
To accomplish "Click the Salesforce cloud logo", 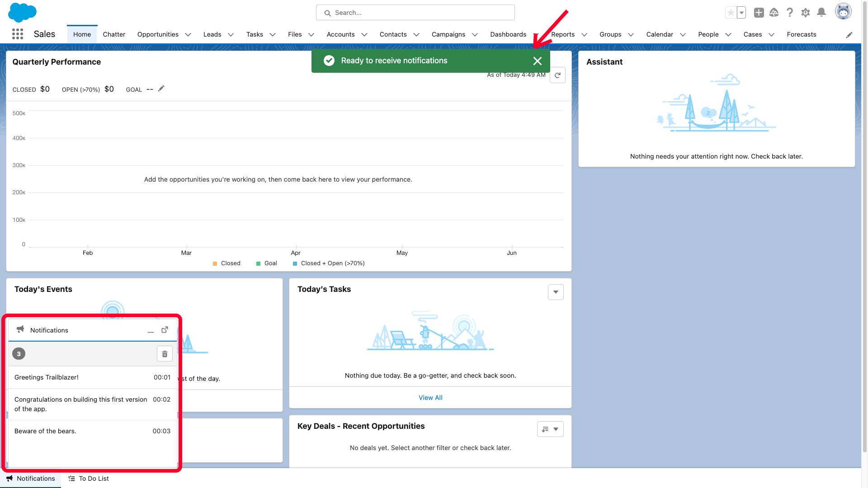I will pos(22,12).
